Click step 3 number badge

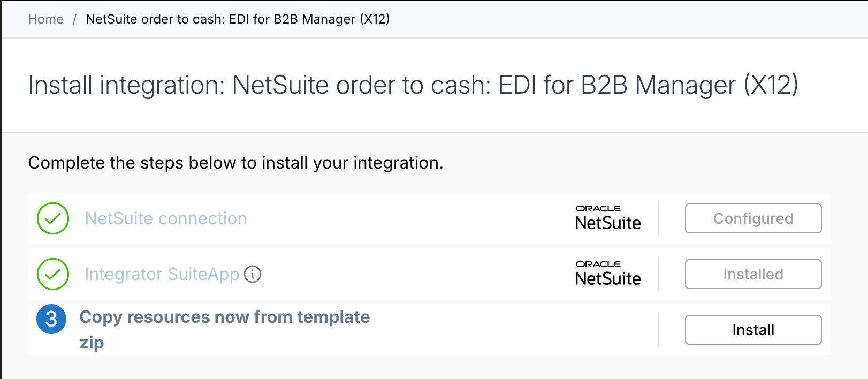(x=51, y=319)
